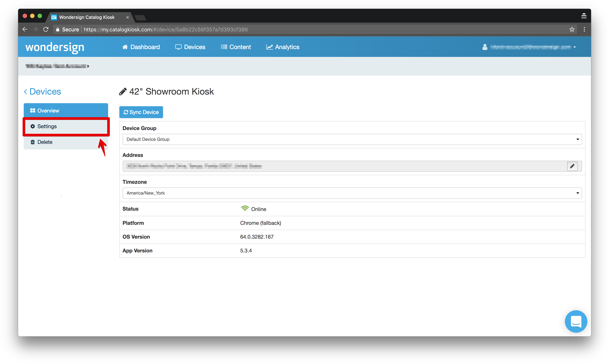Click the browser back arrow
Image resolution: width=609 pixels, height=364 pixels.
coord(25,29)
